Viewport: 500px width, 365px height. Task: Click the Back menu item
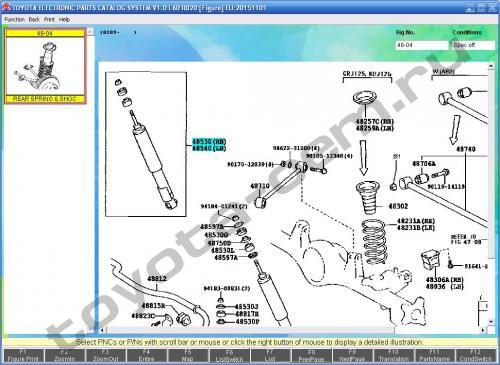(x=34, y=20)
